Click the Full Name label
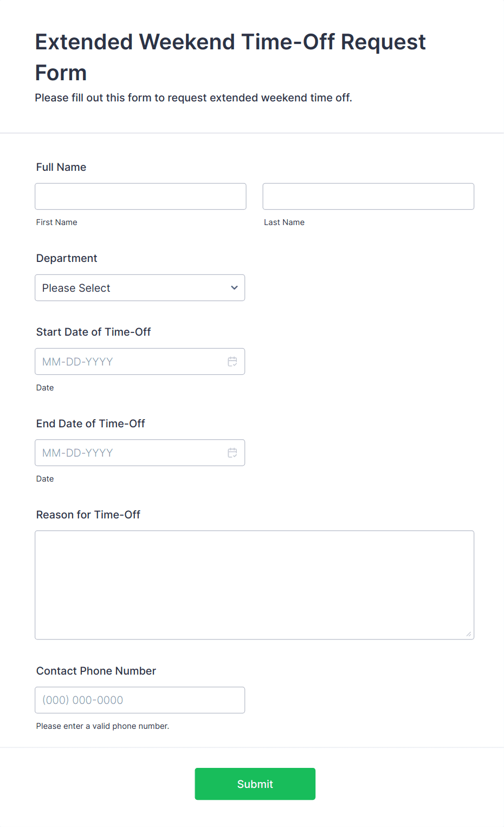 pyautogui.click(x=61, y=167)
